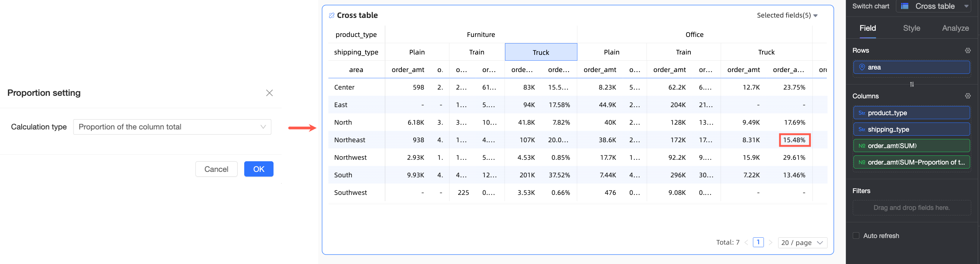
Task: Click the Rows settings gear icon
Action: tap(968, 50)
